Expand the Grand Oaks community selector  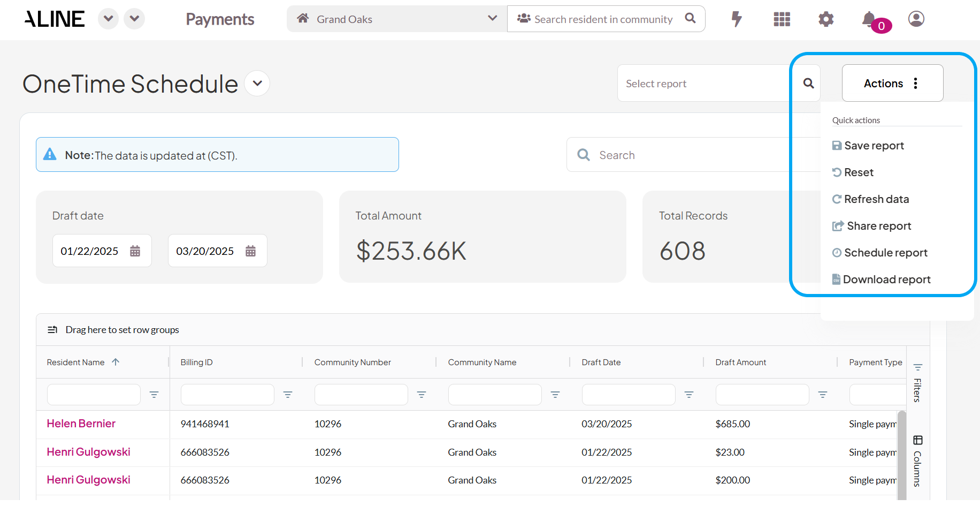[397, 19]
